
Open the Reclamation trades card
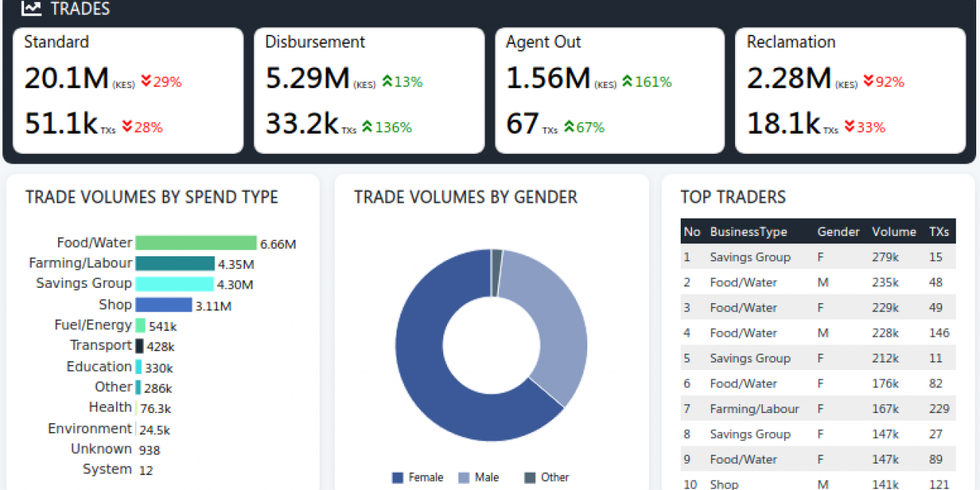tap(850, 90)
